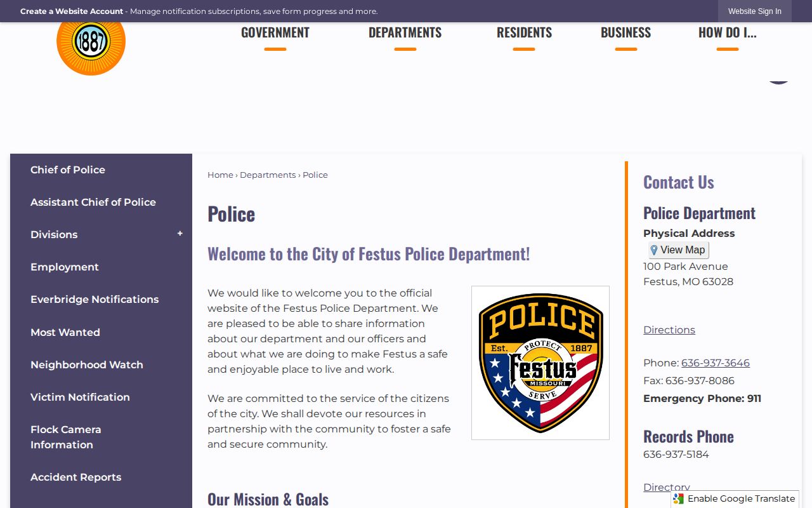The width and height of the screenshot is (812, 508).
Task: Open the Chief of Police page
Action: click(x=68, y=170)
